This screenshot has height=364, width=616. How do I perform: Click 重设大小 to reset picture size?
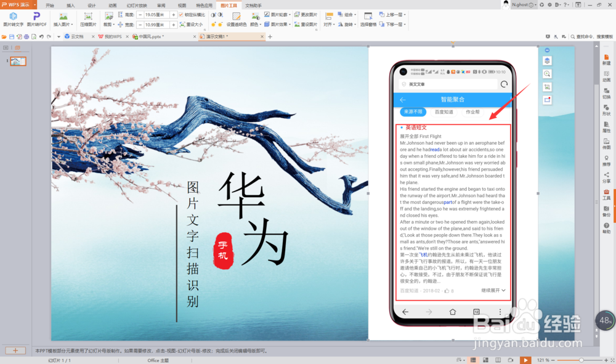coord(192,25)
